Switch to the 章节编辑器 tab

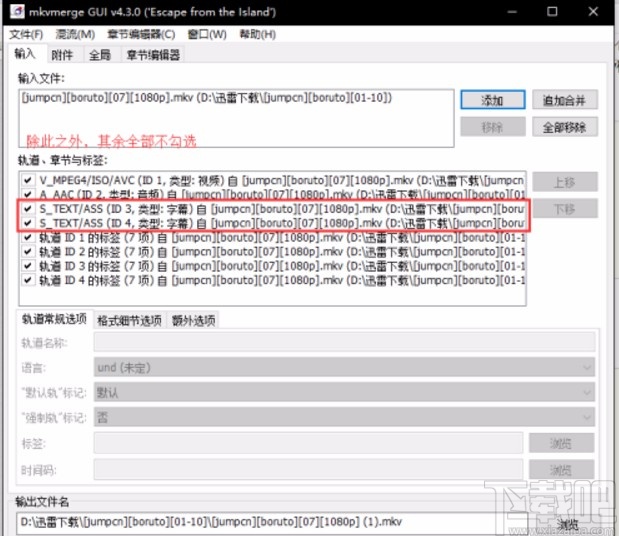pyautogui.click(x=153, y=55)
